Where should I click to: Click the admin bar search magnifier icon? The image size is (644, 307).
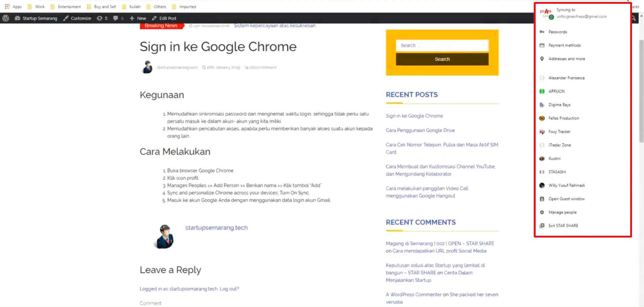pos(634,18)
